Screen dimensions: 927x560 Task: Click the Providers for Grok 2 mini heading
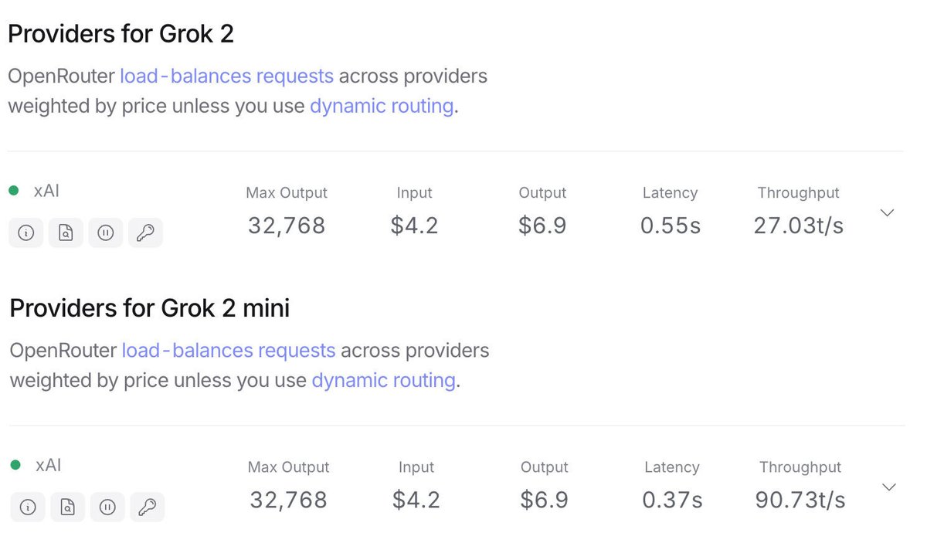click(x=150, y=308)
